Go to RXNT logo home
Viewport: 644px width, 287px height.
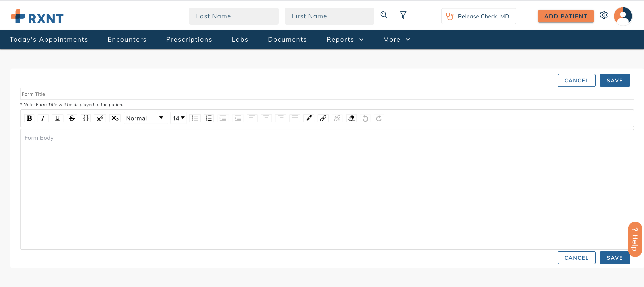(x=37, y=17)
